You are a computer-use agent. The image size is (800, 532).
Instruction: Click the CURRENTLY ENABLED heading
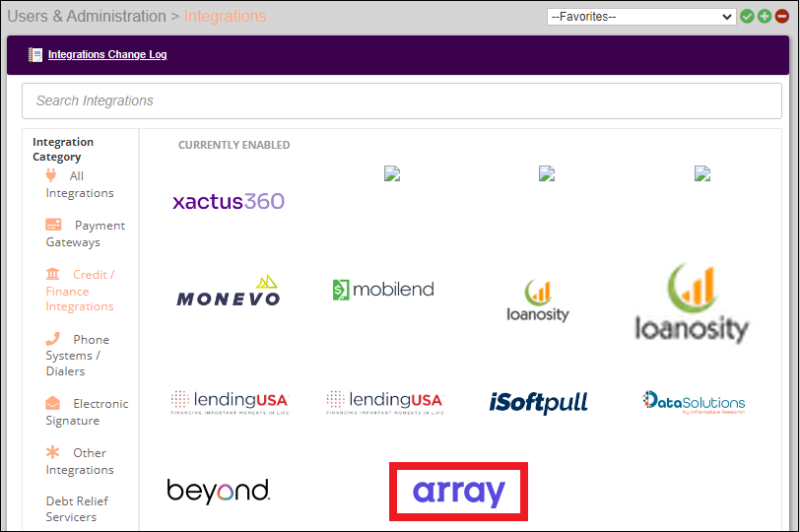pyautogui.click(x=234, y=145)
